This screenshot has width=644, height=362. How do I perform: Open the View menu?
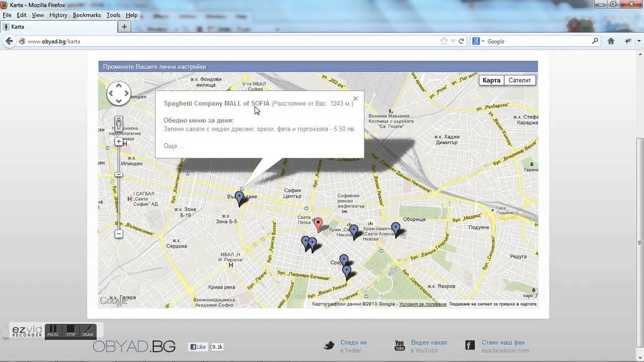pyautogui.click(x=38, y=15)
